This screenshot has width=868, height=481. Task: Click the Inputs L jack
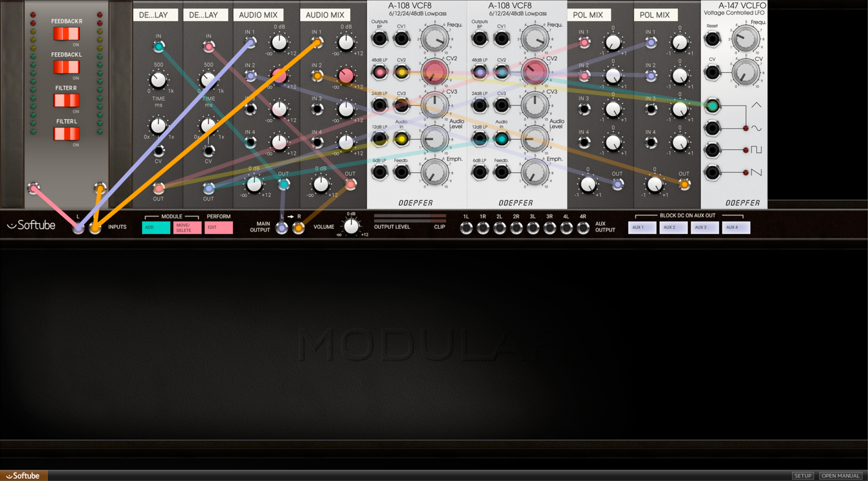78,227
